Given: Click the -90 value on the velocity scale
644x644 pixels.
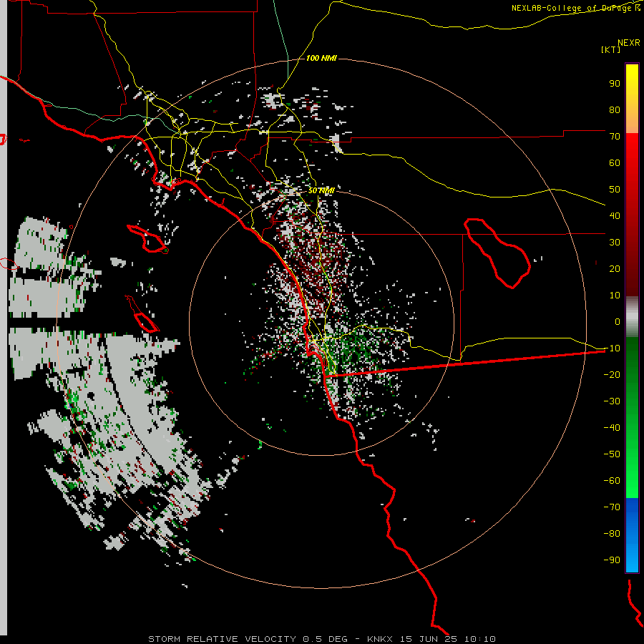Looking at the screenshot, I should 612,560.
